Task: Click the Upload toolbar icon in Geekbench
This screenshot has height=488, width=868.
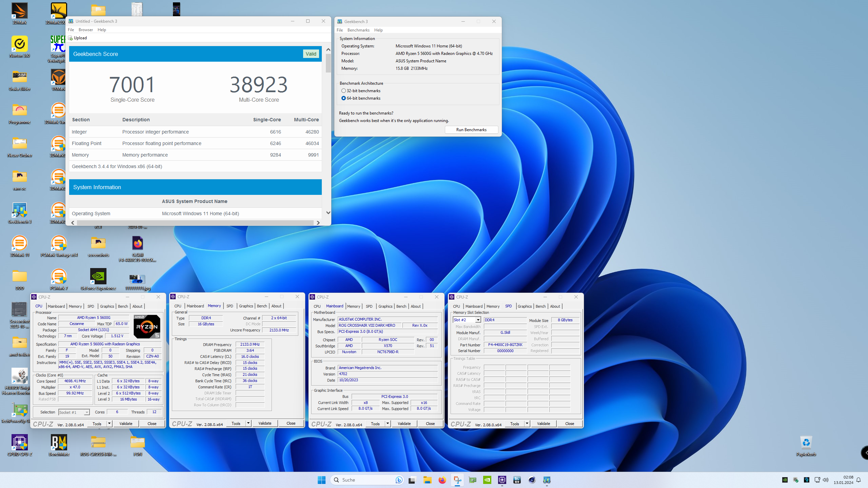Action: (x=78, y=38)
